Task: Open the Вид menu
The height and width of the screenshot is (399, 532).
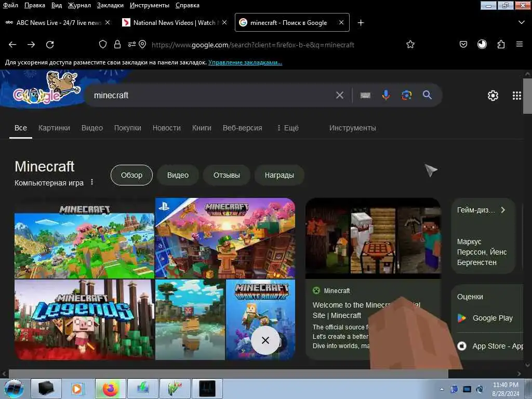Action: tap(57, 5)
